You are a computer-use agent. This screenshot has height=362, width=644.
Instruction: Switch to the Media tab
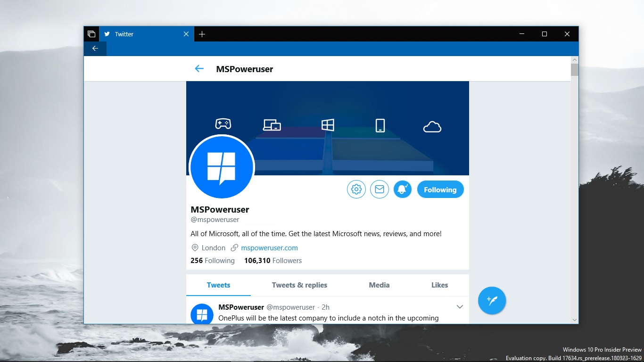(x=379, y=285)
